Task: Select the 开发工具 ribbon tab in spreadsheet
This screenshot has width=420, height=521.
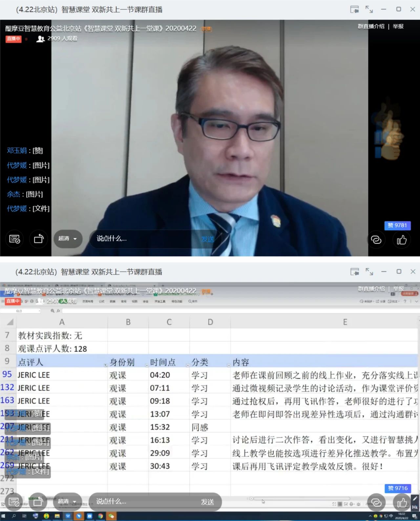Action: coord(160,301)
